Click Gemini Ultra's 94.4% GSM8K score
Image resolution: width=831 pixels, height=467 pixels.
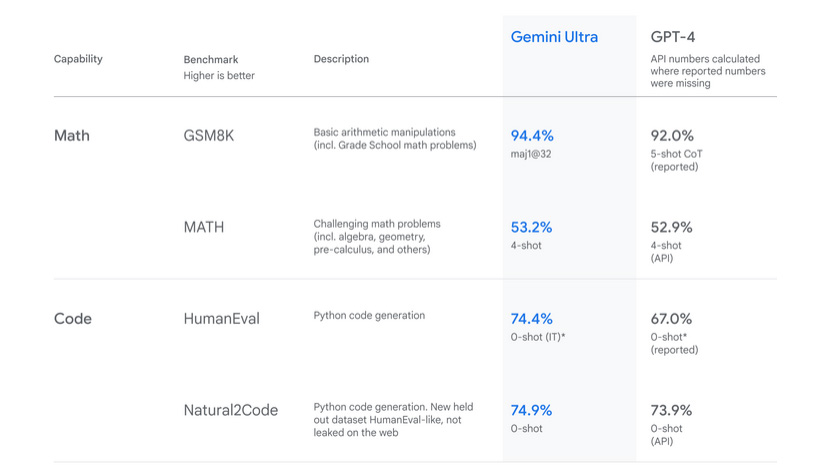pos(532,135)
